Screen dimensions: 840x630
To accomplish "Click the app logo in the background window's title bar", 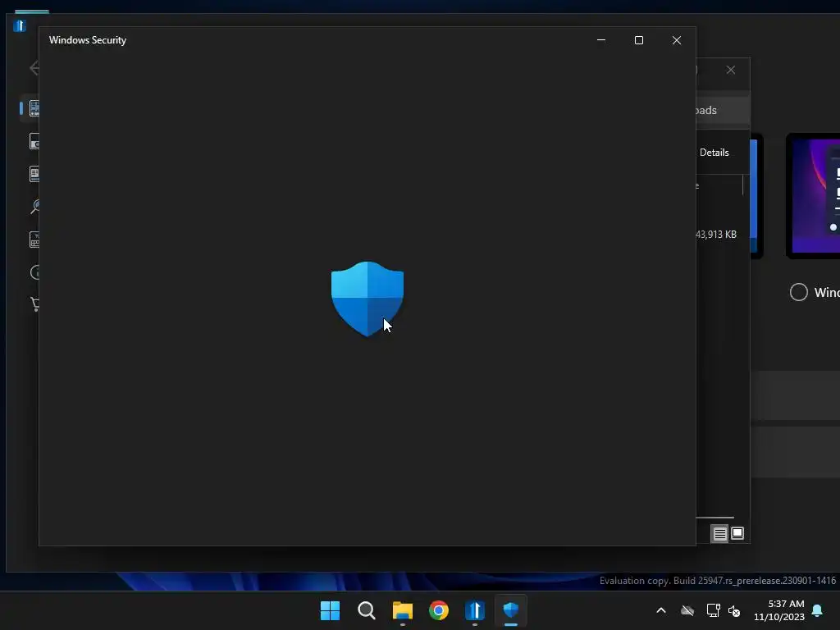I will coord(20,25).
